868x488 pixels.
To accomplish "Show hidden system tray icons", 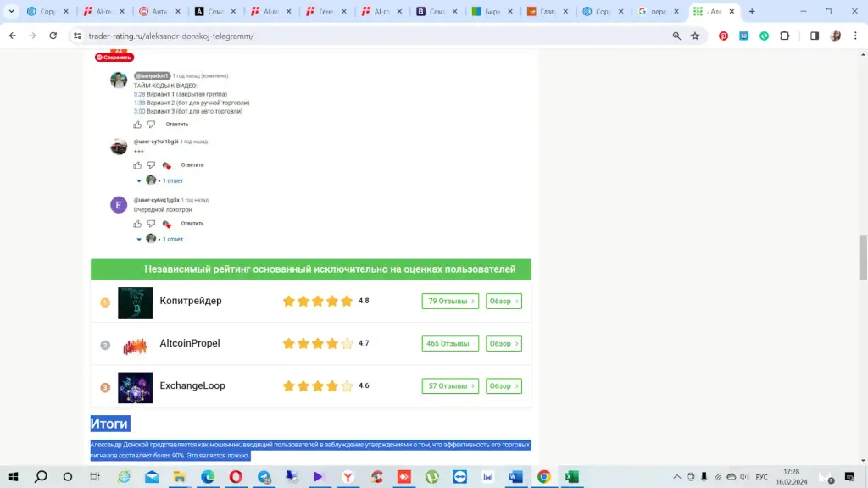I will [x=677, y=476].
